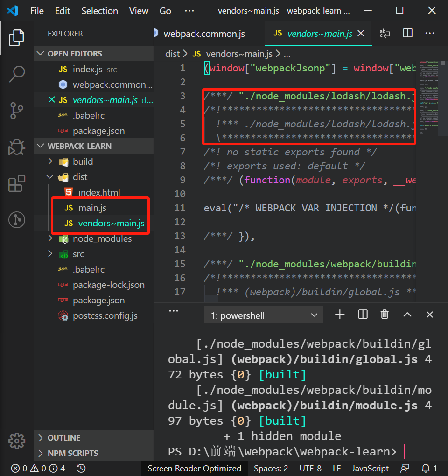Split the terminal panel
448x476 pixels.
363,315
